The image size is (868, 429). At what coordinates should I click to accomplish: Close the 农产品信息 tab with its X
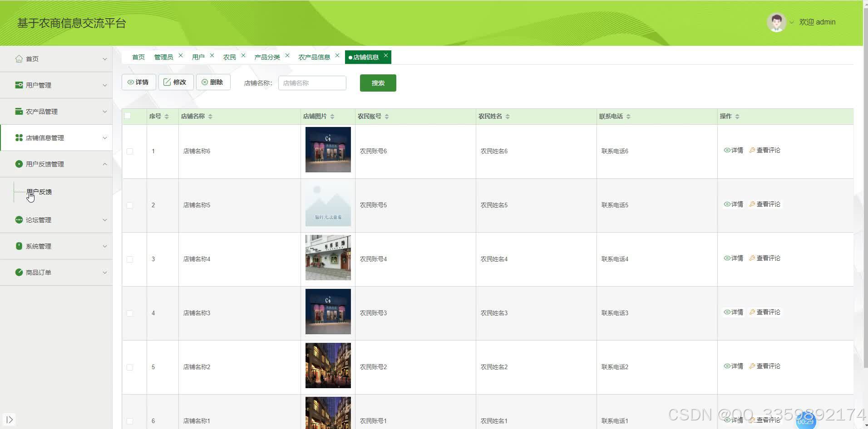click(x=337, y=55)
